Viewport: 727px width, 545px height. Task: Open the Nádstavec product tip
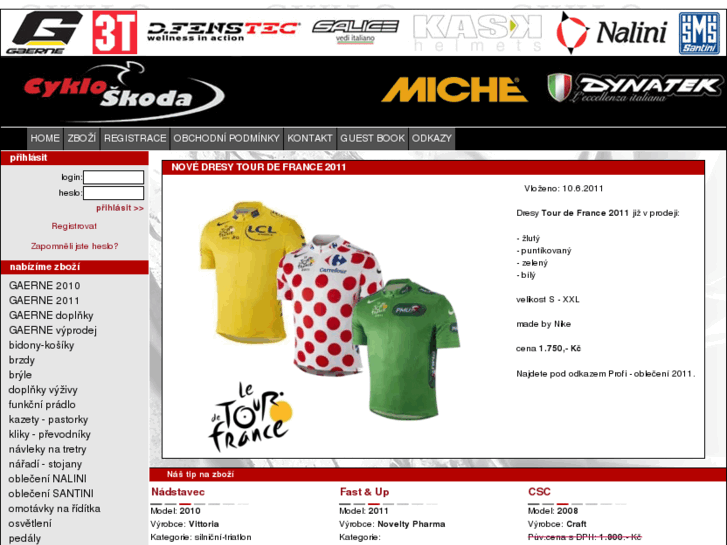(178, 492)
